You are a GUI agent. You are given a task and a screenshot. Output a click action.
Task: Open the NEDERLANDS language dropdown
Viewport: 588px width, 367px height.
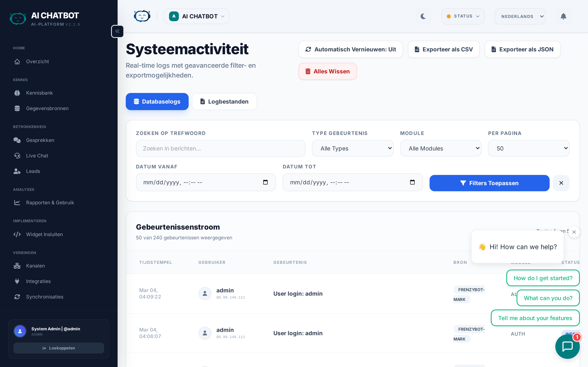520,16
